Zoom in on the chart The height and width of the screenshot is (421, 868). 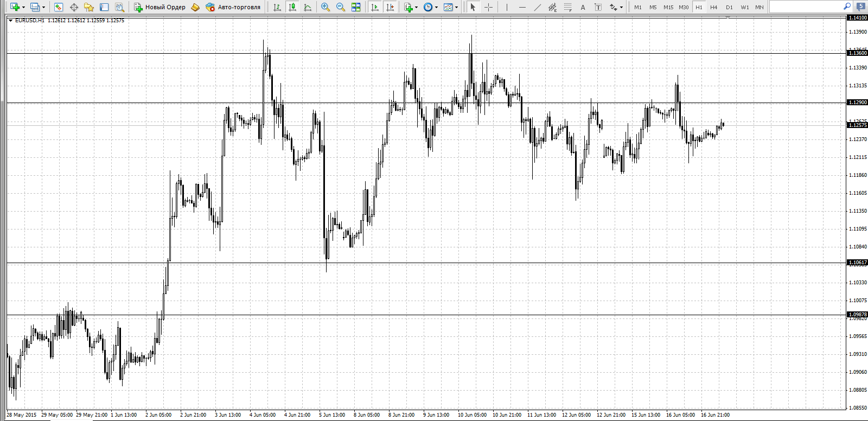(325, 7)
